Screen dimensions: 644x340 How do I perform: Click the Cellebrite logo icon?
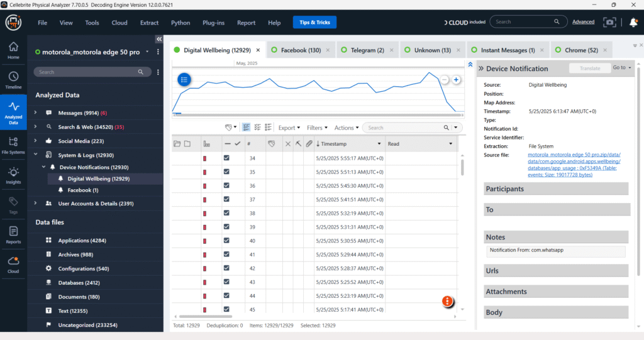pos(13,22)
